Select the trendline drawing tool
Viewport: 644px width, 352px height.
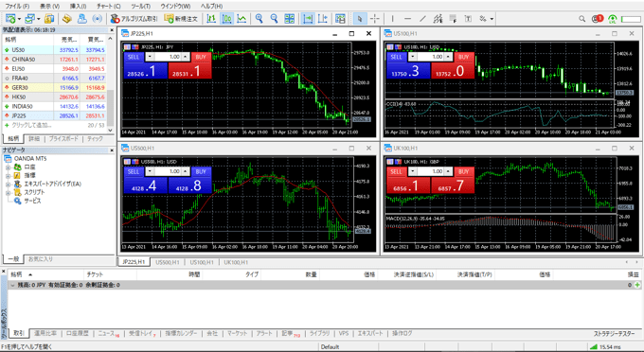[x=422, y=19]
